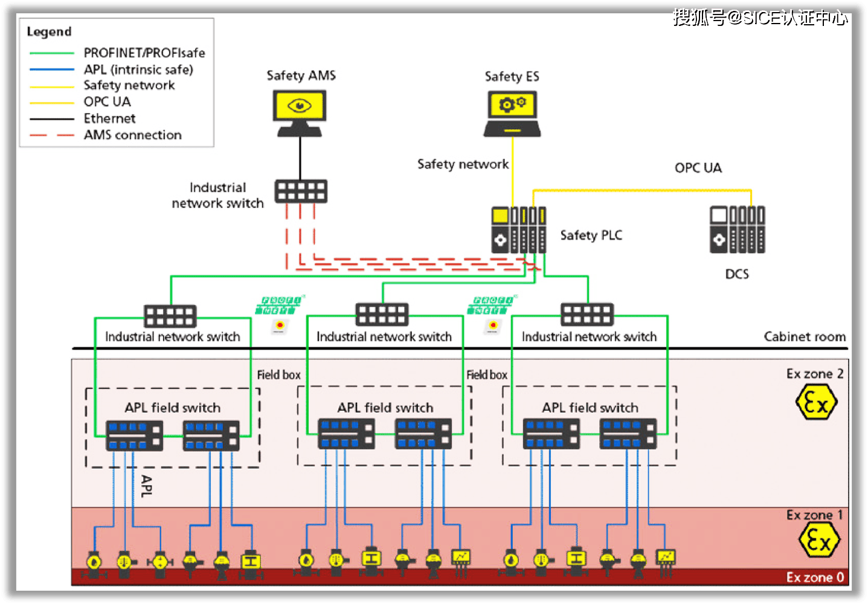Viewport: 868px width, 604px height.
Task: Select the DCS controller icon
Action: 737,230
